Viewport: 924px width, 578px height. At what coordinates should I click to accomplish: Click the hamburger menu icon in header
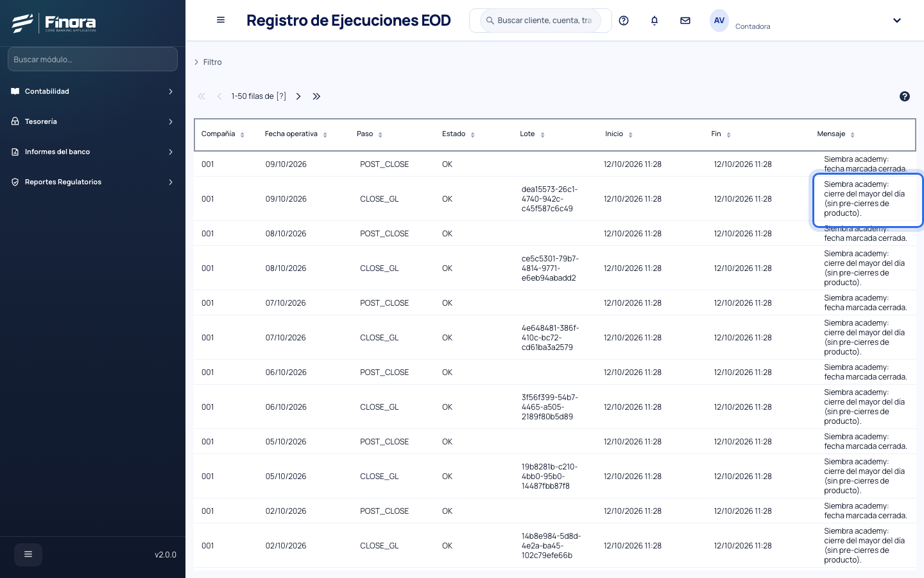tap(221, 20)
